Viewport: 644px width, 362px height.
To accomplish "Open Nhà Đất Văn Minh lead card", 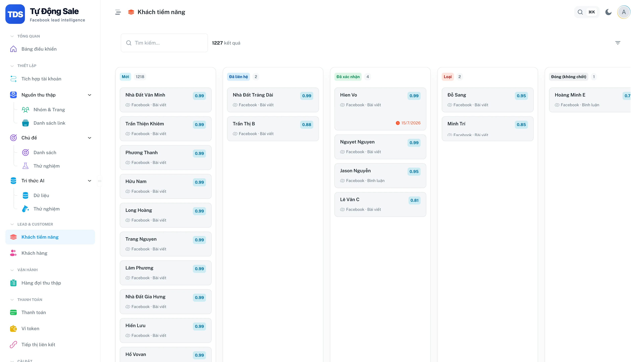I will [x=166, y=100].
